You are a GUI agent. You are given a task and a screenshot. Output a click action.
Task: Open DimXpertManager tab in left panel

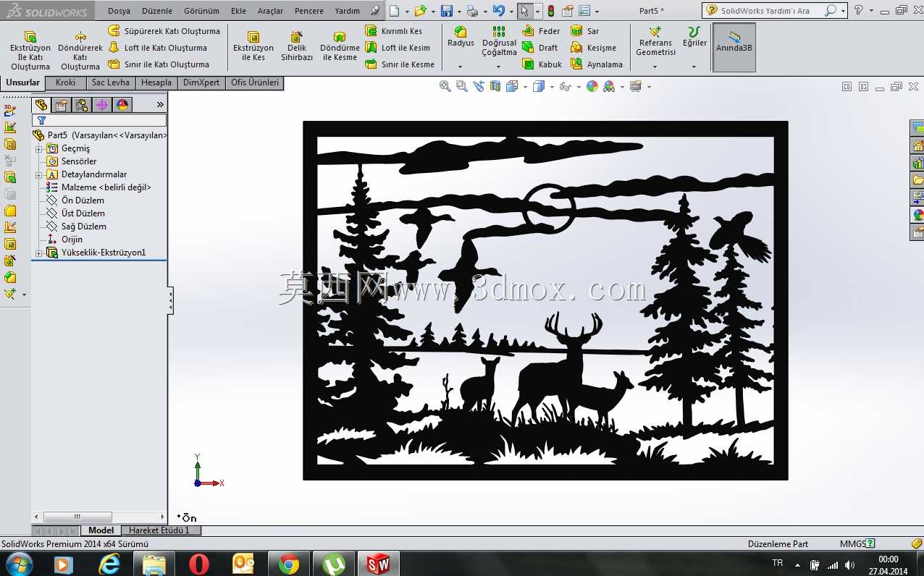pos(102,105)
